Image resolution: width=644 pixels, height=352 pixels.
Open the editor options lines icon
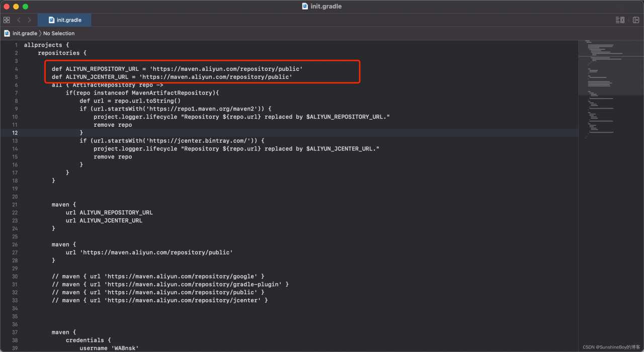(x=620, y=20)
